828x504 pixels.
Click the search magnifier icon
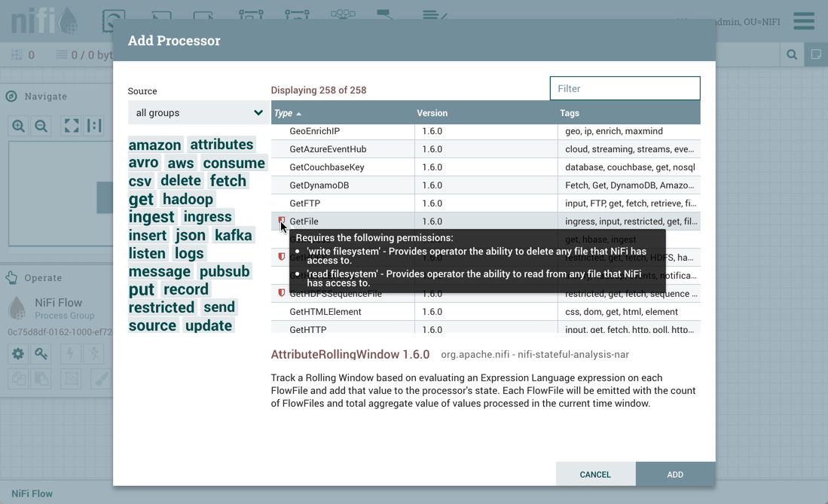(792, 55)
